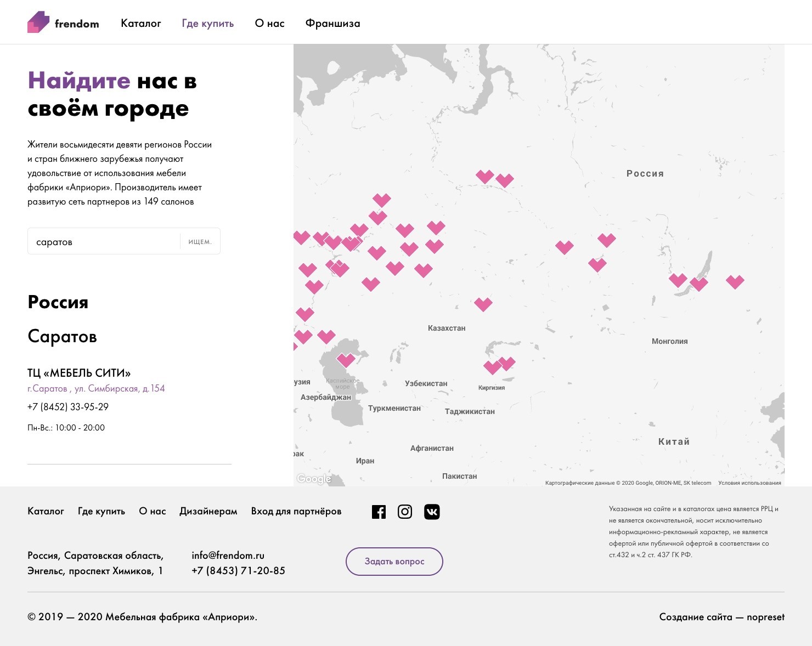Call the Саратов store phone number
Image resolution: width=812 pixels, height=646 pixels.
pos(68,407)
